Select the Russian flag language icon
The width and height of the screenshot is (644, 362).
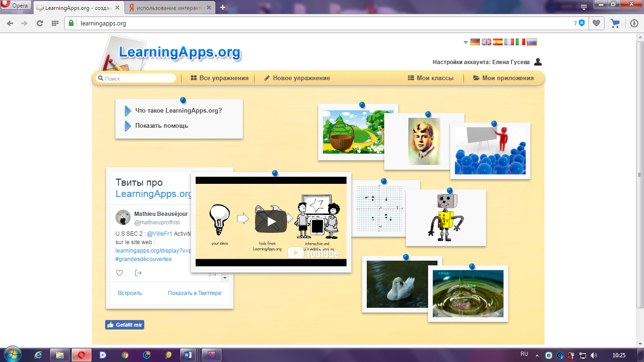[x=531, y=42]
